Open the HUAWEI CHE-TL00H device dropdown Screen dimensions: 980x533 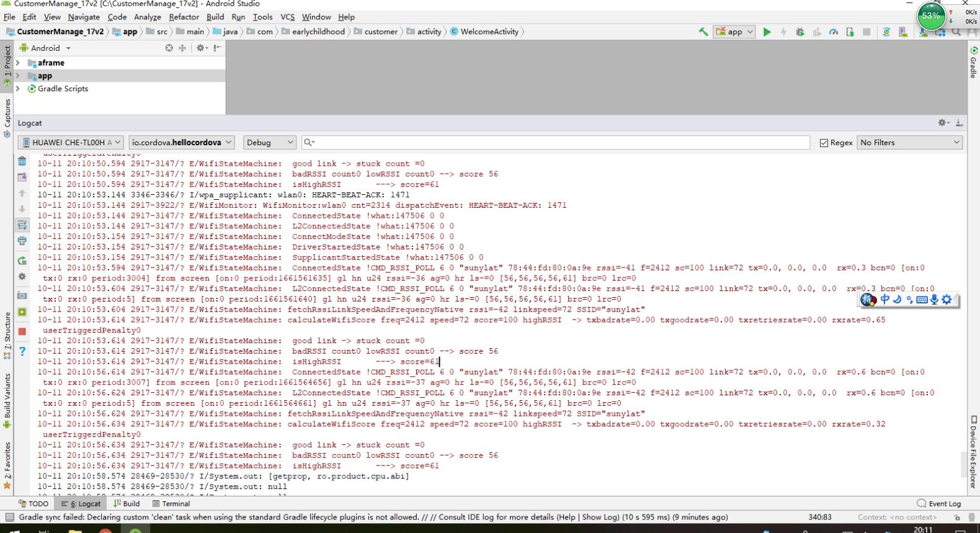point(71,143)
